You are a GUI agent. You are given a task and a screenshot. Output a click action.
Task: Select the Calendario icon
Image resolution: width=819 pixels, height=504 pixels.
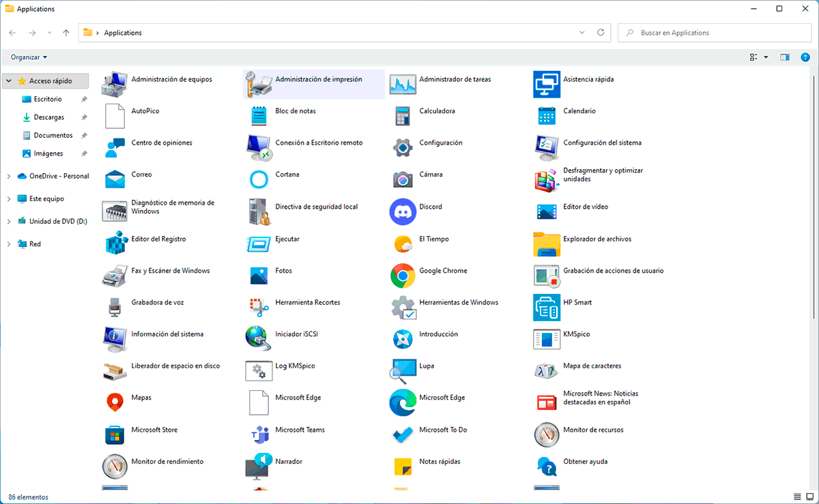[547, 116]
